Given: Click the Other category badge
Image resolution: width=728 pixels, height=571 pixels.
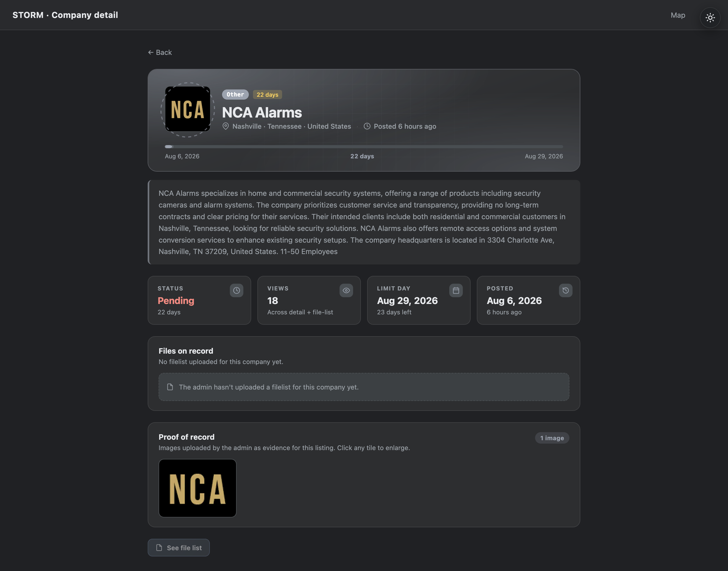Looking at the screenshot, I should point(235,95).
